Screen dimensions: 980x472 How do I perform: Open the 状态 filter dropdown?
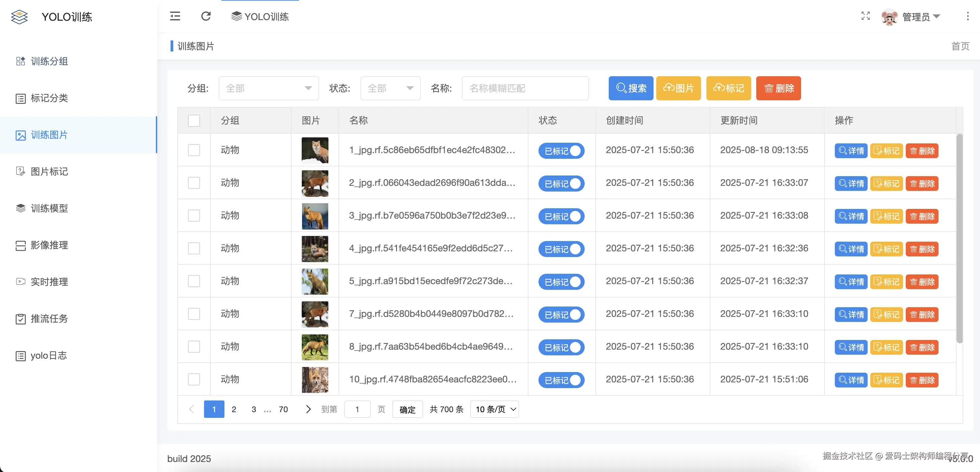(x=390, y=88)
